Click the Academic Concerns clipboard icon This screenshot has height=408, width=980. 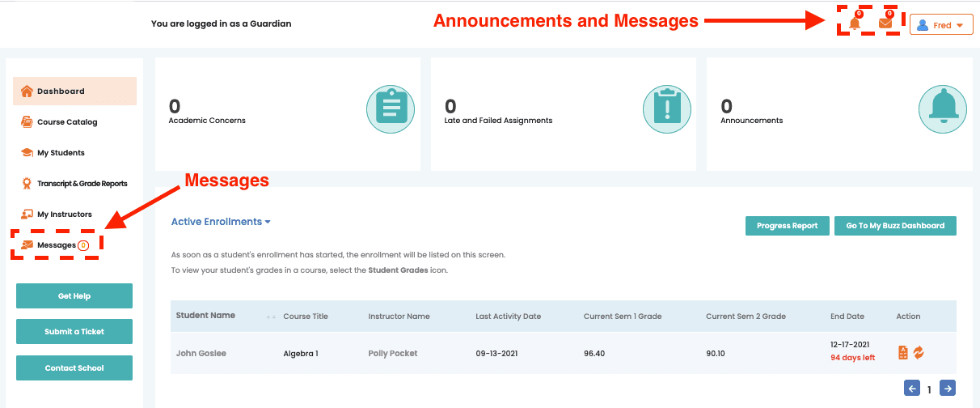click(x=391, y=110)
